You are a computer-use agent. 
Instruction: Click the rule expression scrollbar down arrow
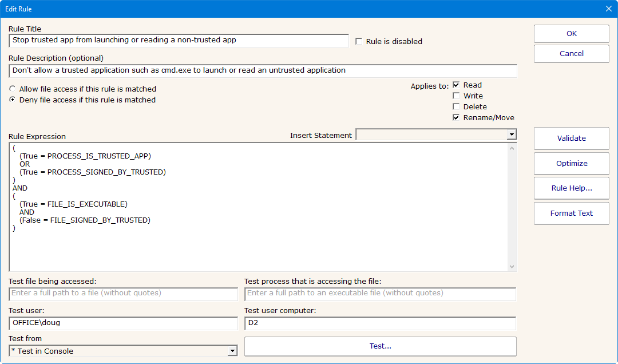coord(512,267)
